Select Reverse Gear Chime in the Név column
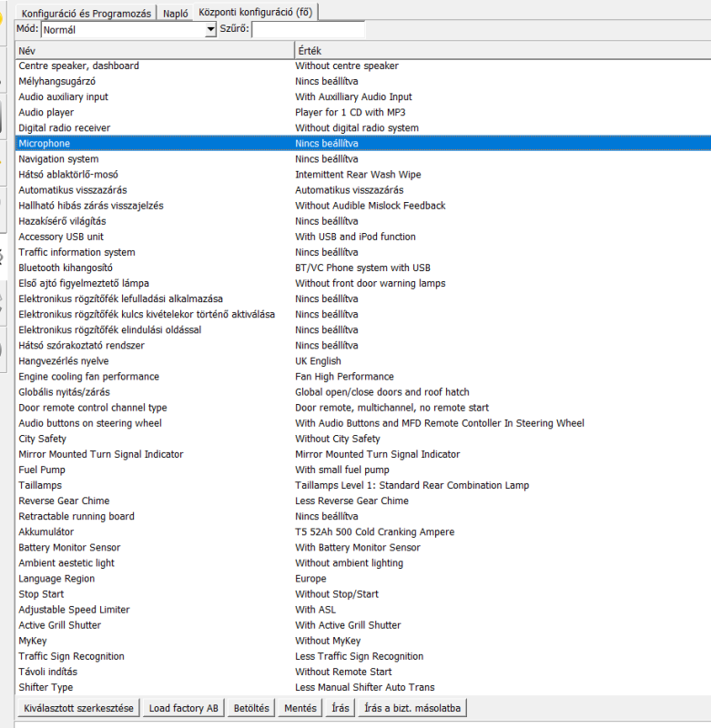The width and height of the screenshot is (711, 728). pyautogui.click(x=64, y=501)
